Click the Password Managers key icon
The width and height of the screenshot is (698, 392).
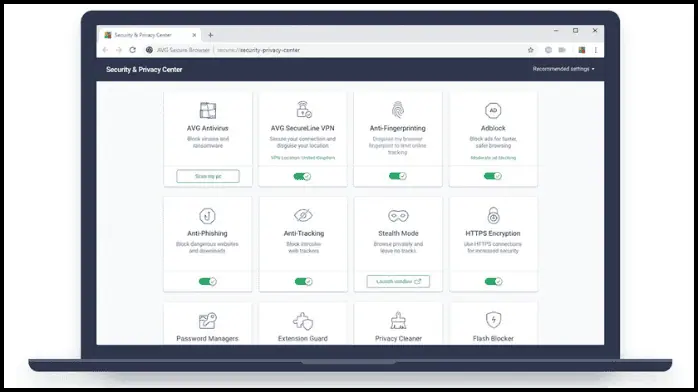click(x=207, y=321)
